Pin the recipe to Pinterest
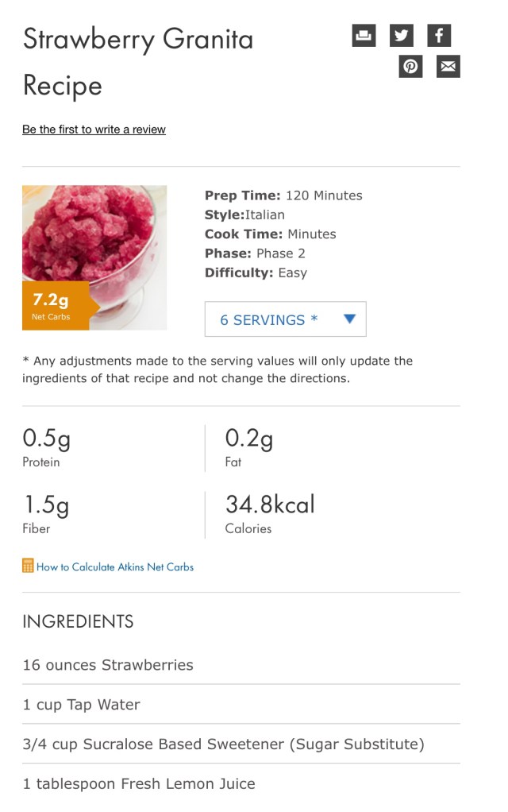508x812 pixels. coord(410,67)
